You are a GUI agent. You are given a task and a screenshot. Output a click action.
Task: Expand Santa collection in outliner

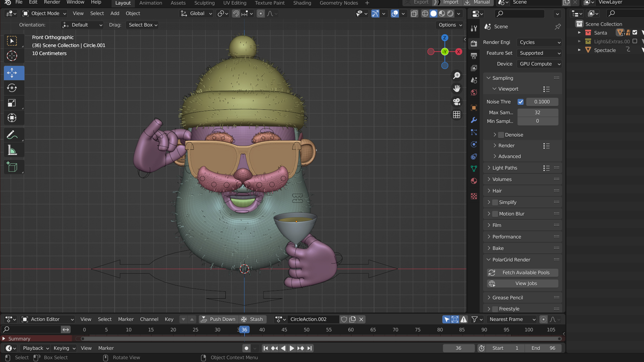pyautogui.click(x=579, y=33)
